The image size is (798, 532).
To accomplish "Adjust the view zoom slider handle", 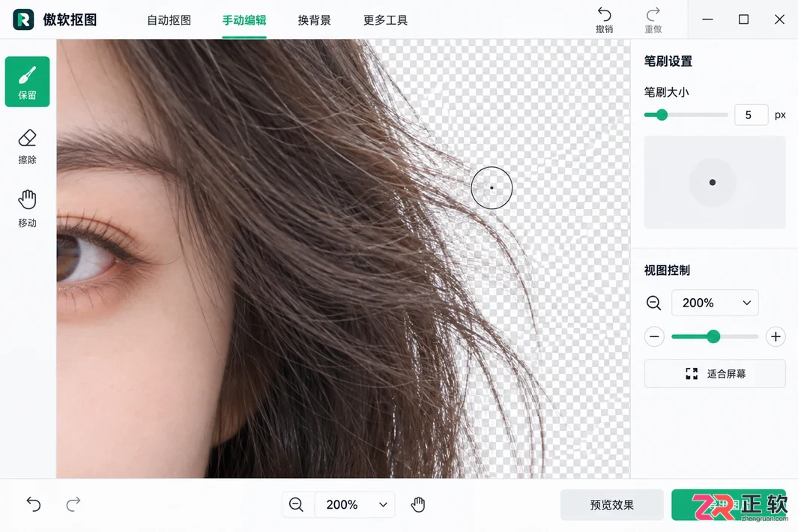I will (x=713, y=336).
